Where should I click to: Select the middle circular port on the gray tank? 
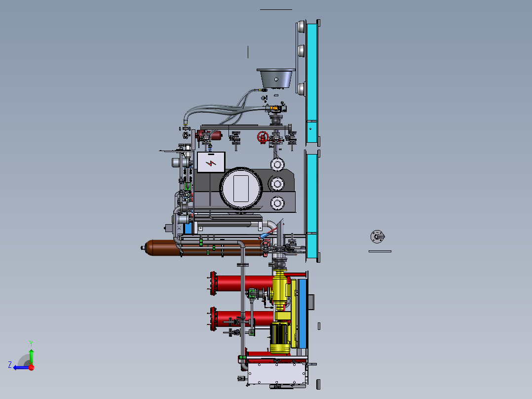click(x=277, y=184)
